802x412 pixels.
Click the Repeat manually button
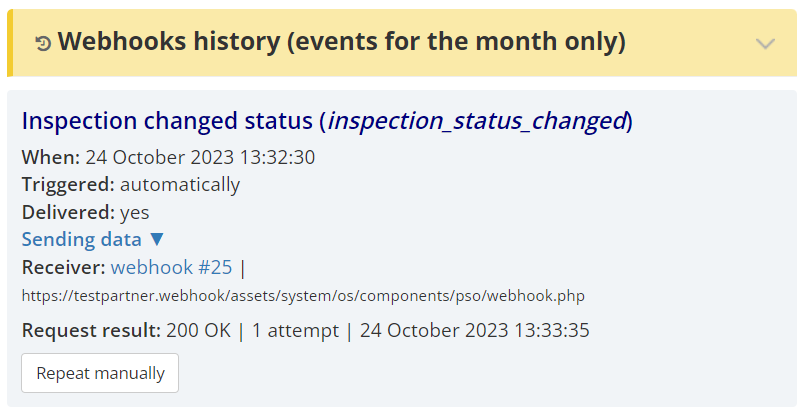(x=100, y=373)
